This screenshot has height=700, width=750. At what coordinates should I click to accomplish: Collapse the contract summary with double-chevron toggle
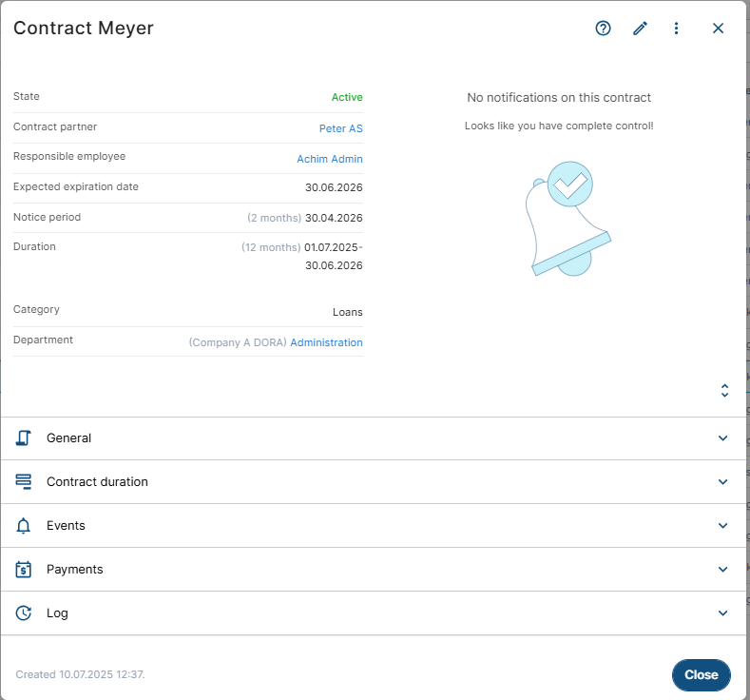click(x=724, y=390)
